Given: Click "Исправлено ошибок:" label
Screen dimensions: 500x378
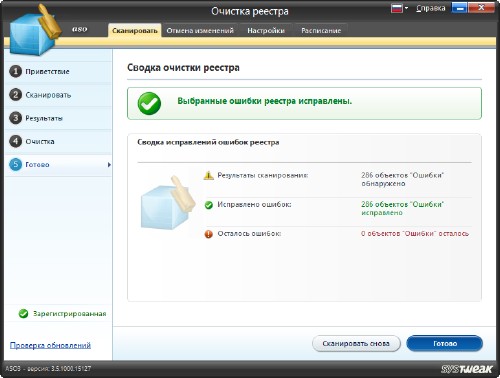Looking at the screenshot, I should (x=254, y=204).
